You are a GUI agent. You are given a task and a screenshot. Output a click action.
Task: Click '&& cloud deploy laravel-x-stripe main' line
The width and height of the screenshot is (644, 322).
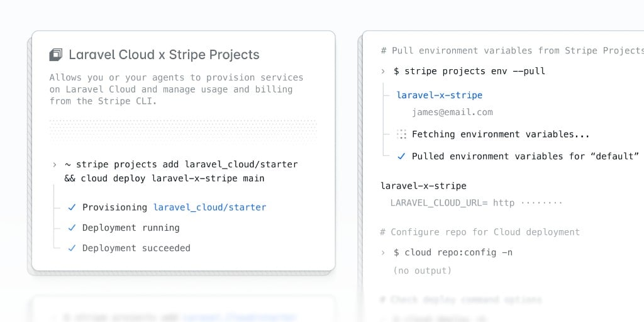164,179
